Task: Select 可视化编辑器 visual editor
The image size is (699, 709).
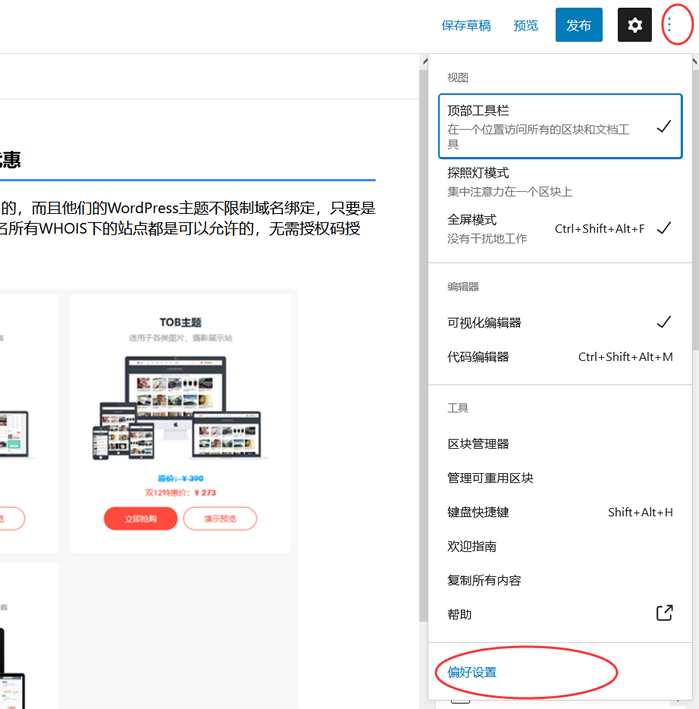Action: [x=560, y=322]
